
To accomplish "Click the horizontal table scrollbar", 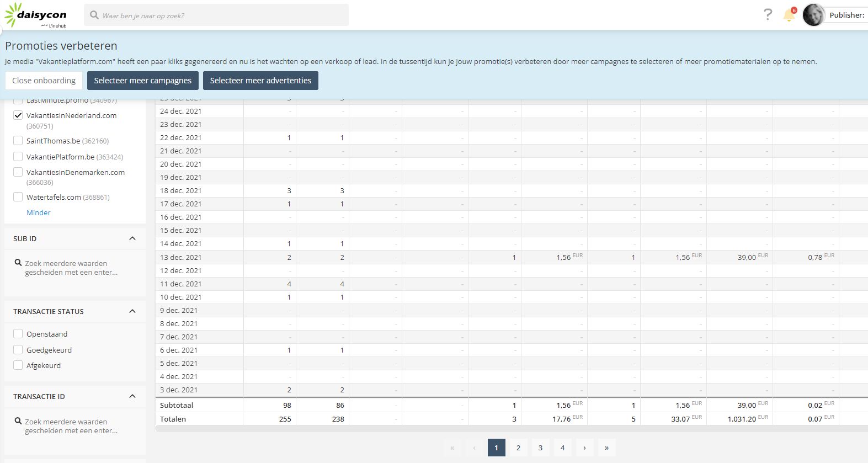I will point(511,429).
